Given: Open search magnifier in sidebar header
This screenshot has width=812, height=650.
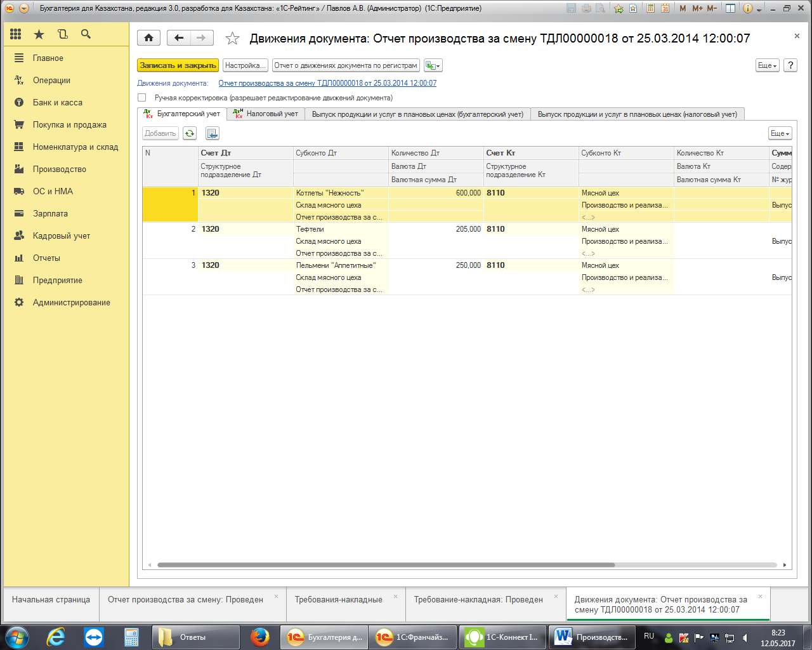Looking at the screenshot, I should click(x=86, y=34).
